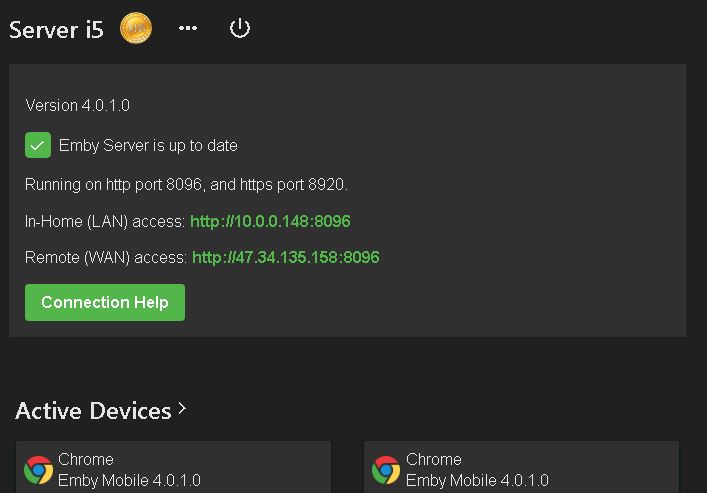This screenshot has width=707, height=493.
Task: Click the 'Emby Server is up to date' label
Action: 148,146
